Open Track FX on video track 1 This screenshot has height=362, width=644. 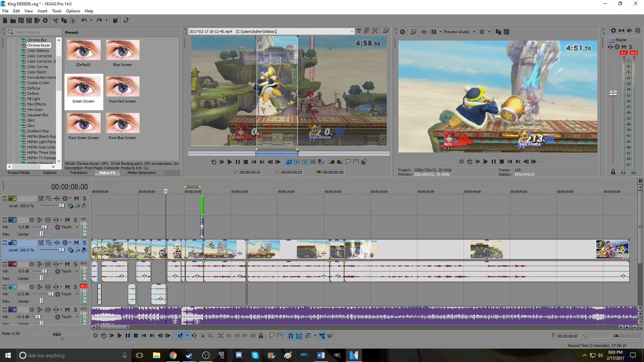[x=57, y=198]
